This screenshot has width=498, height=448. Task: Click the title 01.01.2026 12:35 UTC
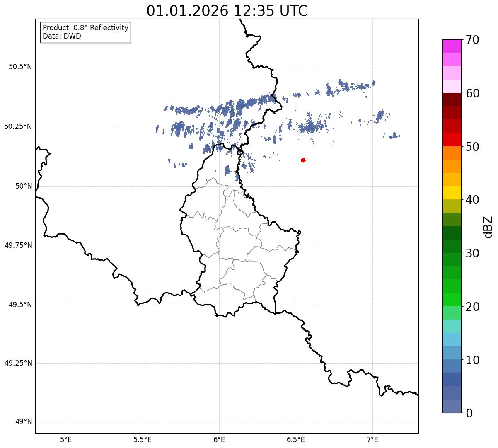tap(227, 10)
